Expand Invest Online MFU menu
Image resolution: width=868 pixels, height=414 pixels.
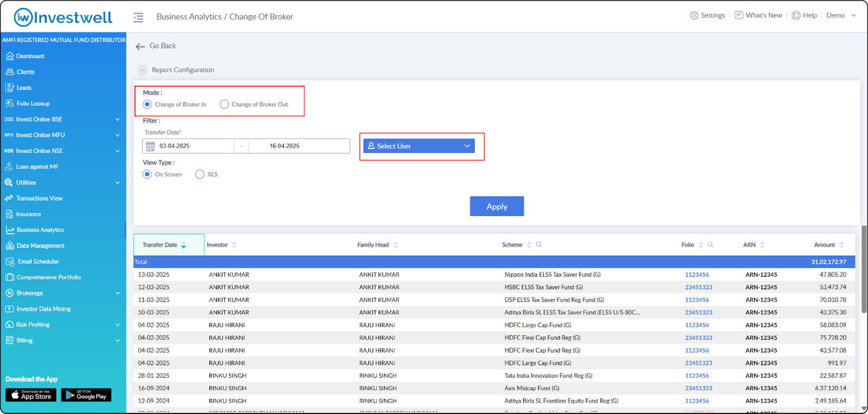click(x=118, y=135)
